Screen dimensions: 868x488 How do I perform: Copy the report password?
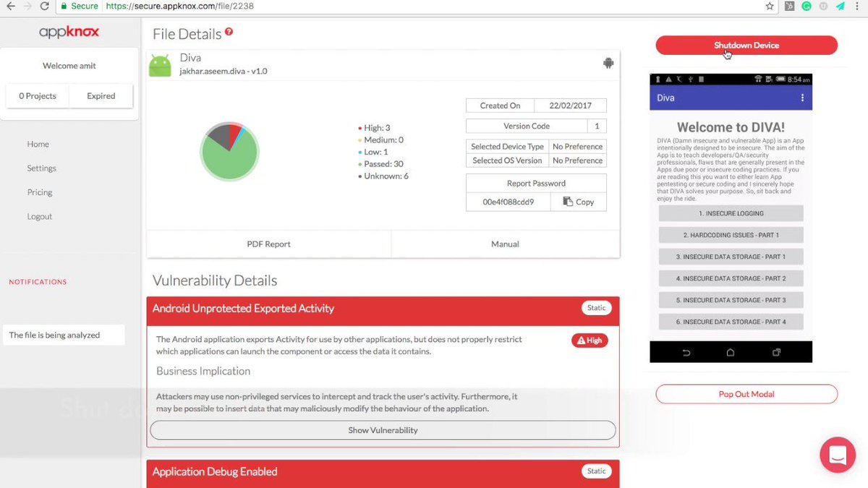[x=579, y=202]
